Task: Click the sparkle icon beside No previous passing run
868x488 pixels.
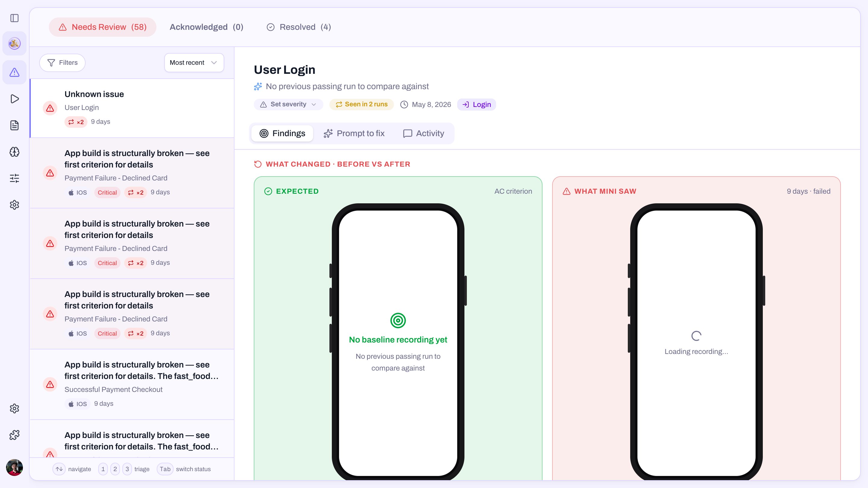Action: pos(258,86)
